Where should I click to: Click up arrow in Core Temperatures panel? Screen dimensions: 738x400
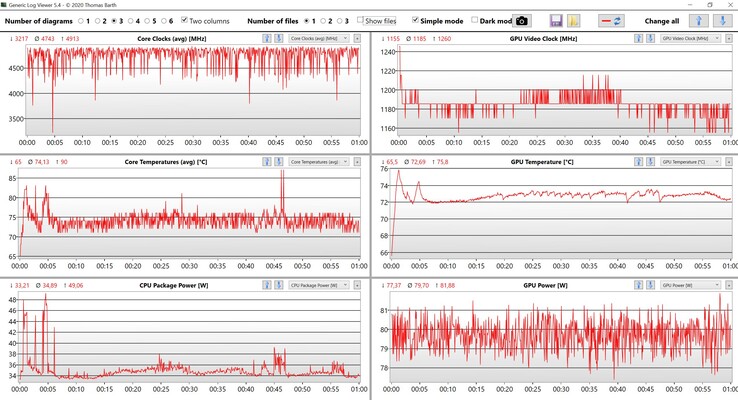pyautogui.click(x=267, y=162)
